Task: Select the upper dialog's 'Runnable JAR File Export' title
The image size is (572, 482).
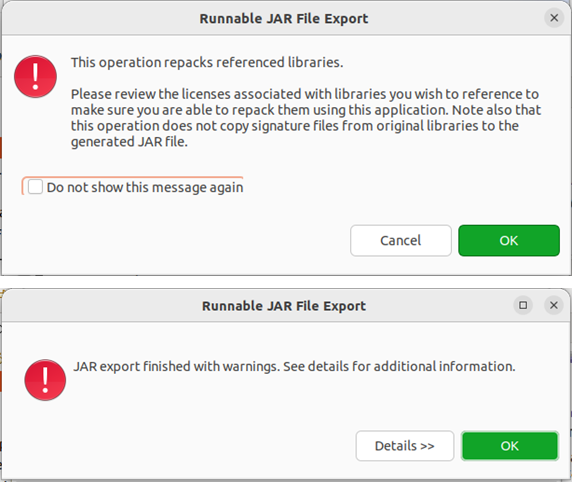Action: [x=284, y=19]
